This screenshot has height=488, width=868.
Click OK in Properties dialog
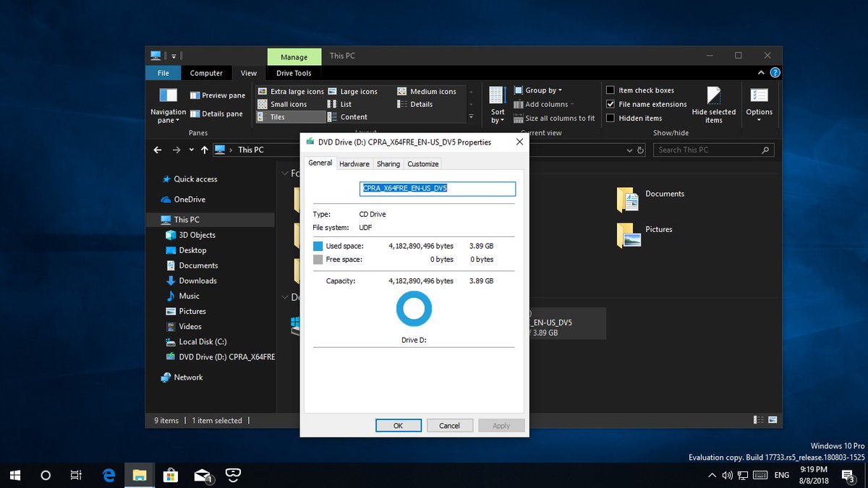pyautogui.click(x=398, y=426)
